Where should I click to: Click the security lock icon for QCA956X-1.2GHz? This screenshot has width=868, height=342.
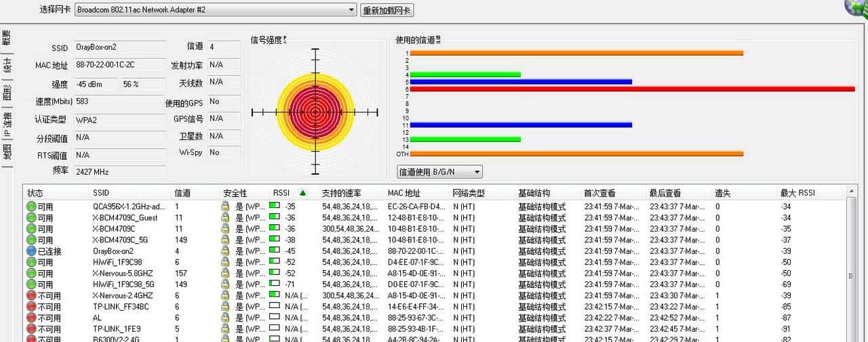coord(226,207)
